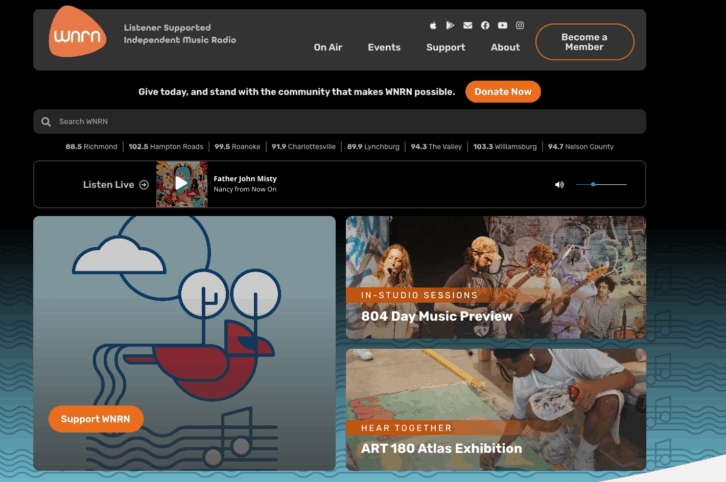Open the Apple app store icon
Viewport: 726px width, 482px height.
[433, 25]
